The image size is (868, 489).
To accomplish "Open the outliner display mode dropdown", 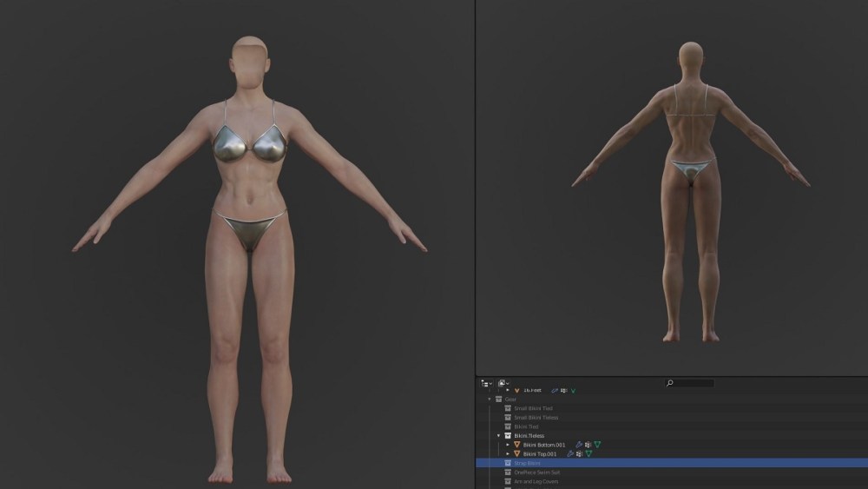I will pos(503,383).
